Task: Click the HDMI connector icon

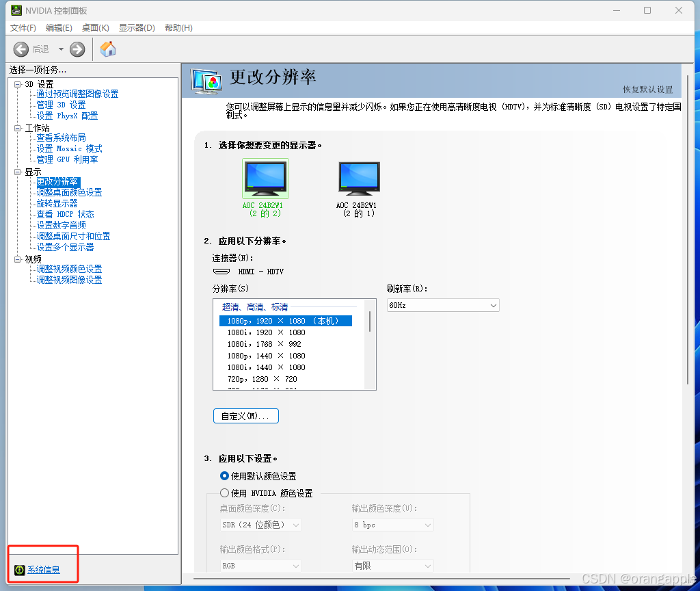Action: click(221, 272)
